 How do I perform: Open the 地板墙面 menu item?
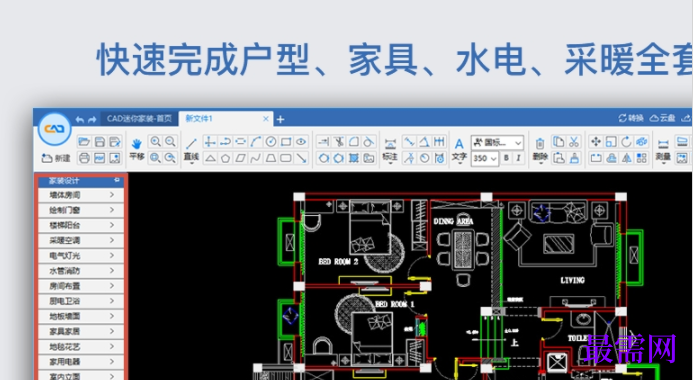81,316
